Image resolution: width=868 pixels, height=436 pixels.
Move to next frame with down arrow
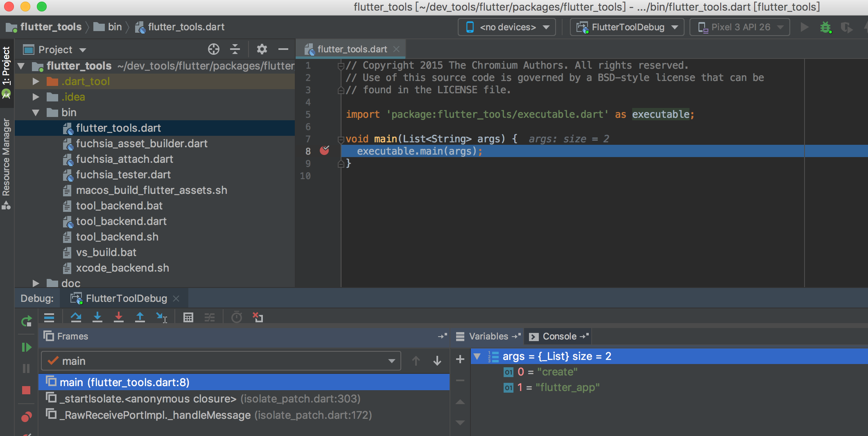coord(437,361)
